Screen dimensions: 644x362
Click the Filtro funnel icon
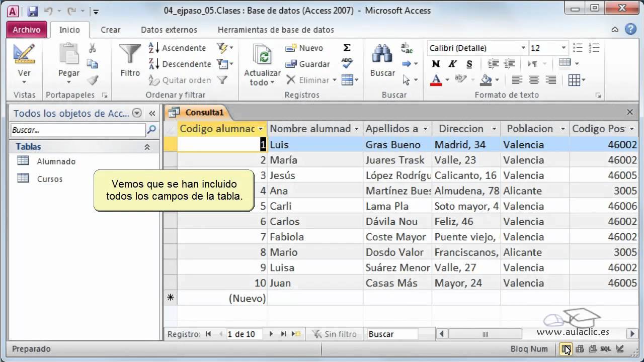[130, 54]
